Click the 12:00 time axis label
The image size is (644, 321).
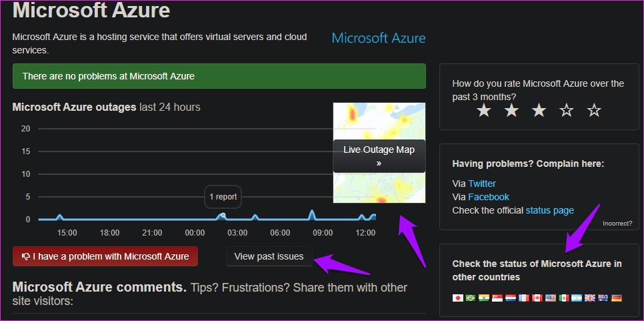365,233
